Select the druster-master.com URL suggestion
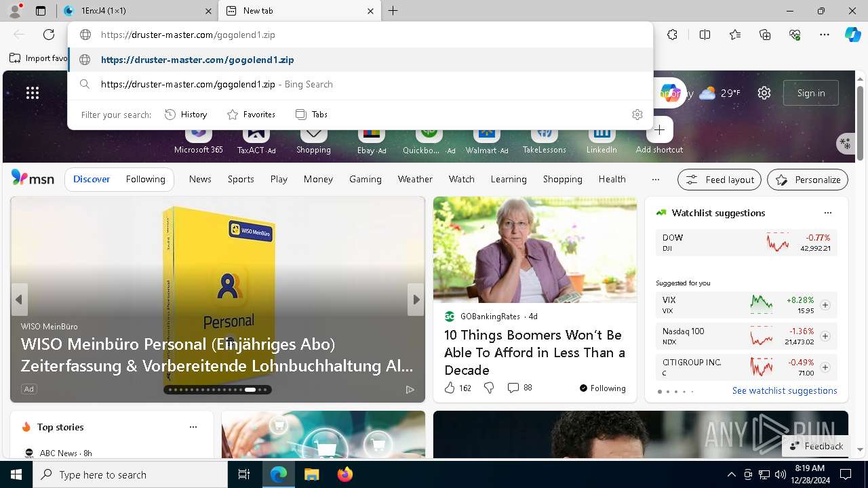868x488 pixels. 360,60
